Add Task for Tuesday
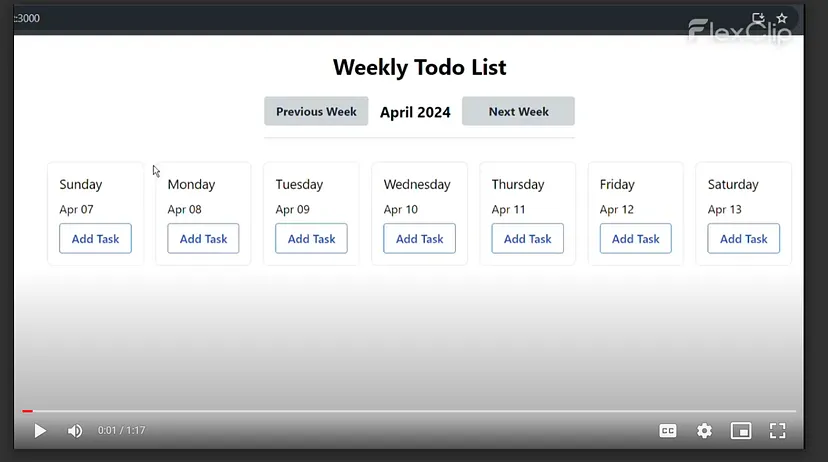 tap(311, 239)
